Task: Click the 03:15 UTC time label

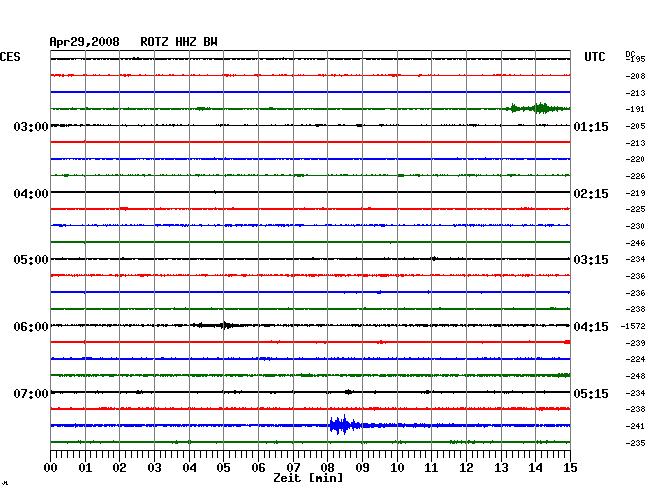Action: tap(591, 260)
